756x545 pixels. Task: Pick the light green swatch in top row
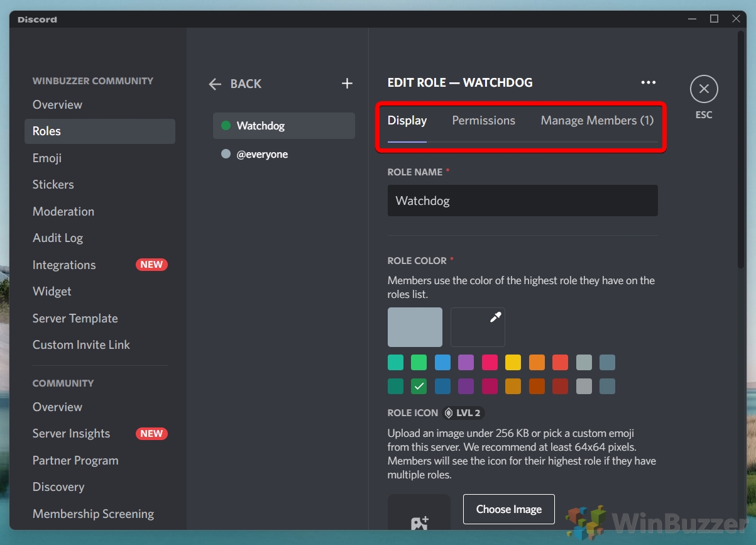coord(419,363)
